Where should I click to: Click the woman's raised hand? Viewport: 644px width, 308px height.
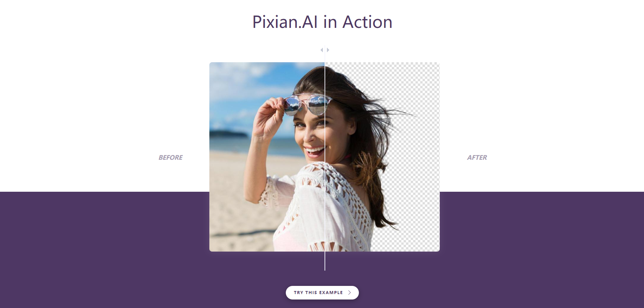(x=268, y=116)
